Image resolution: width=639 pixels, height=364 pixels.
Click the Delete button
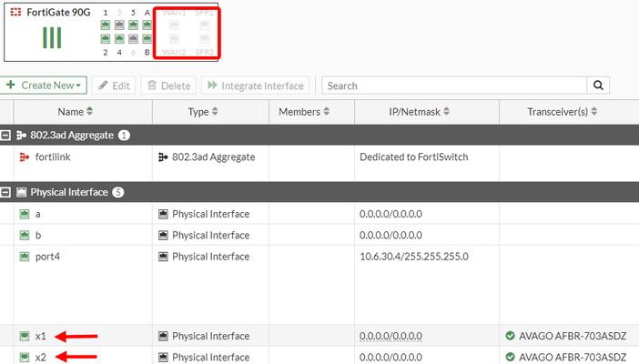pyautogui.click(x=168, y=86)
